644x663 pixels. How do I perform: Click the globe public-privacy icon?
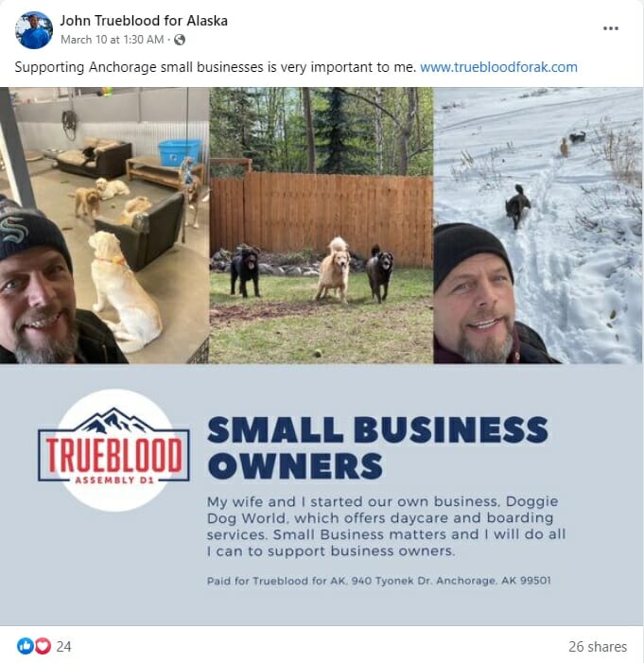[x=180, y=40]
